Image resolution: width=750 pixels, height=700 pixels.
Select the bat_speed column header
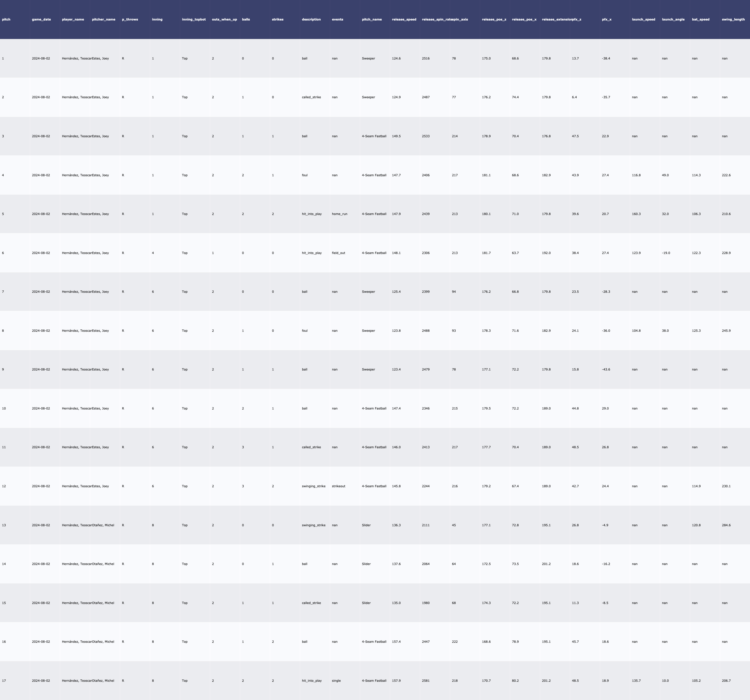point(700,19)
